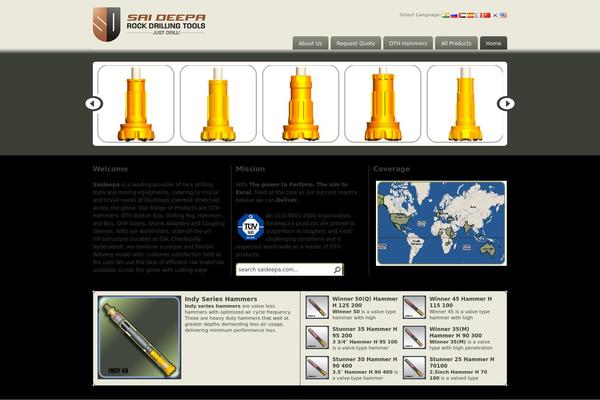Click the carousel previous arrow
This screenshot has width=600, height=400.
pyautogui.click(x=94, y=103)
